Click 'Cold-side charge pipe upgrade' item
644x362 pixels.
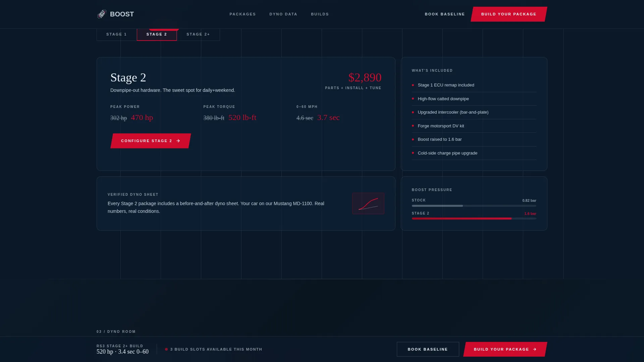474,153
